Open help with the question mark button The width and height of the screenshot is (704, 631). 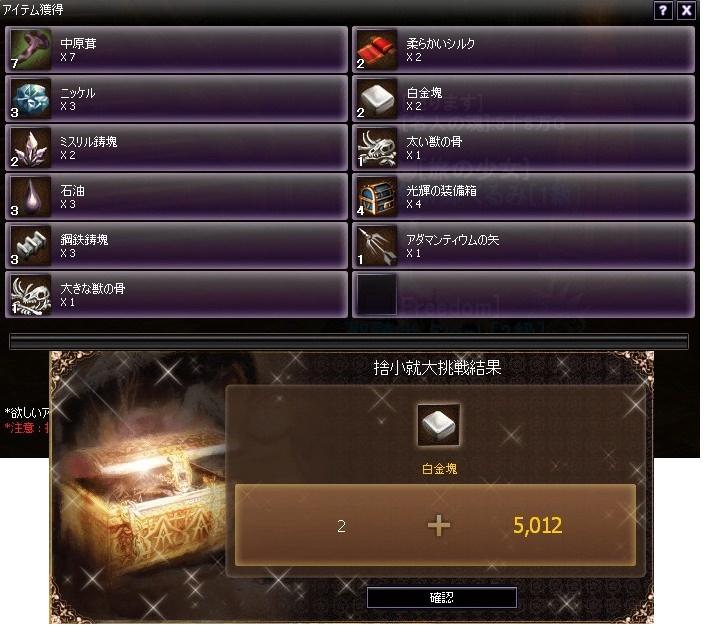coord(663,10)
